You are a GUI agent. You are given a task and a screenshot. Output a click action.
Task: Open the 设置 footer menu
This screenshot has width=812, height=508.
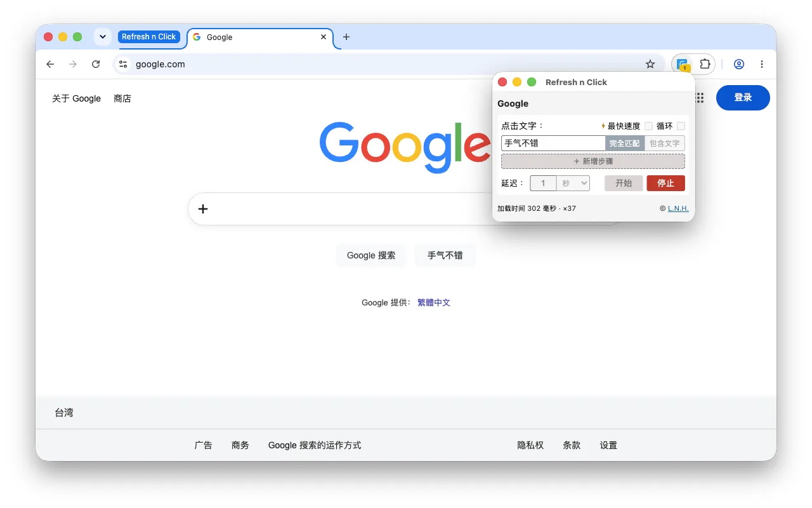608,445
